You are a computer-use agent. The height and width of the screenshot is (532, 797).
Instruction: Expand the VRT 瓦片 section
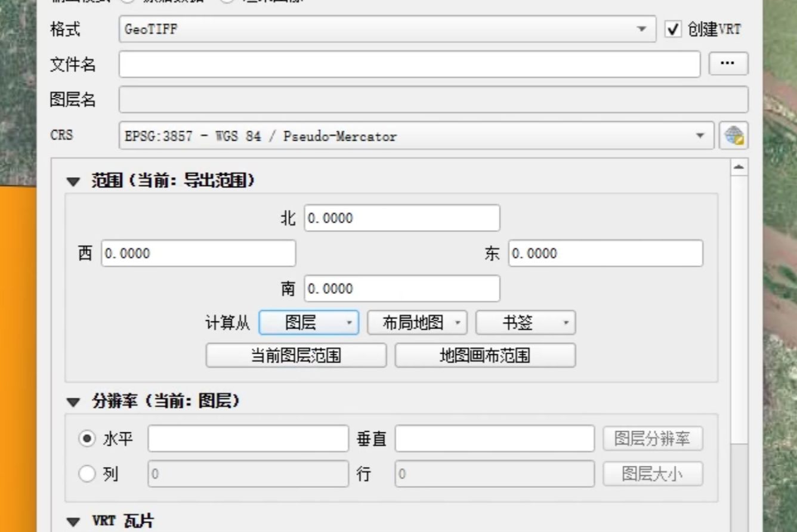tap(73, 521)
